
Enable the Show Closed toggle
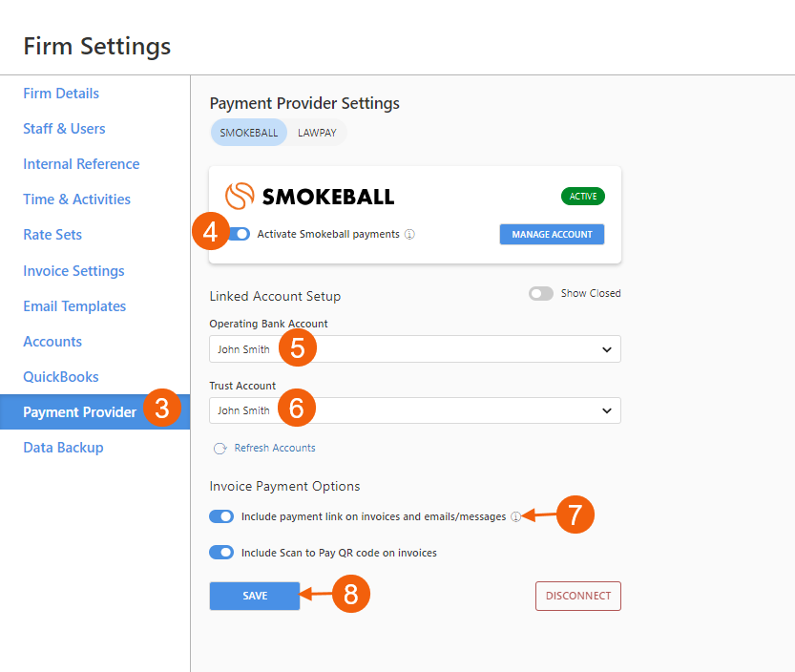tap(541, 294)
